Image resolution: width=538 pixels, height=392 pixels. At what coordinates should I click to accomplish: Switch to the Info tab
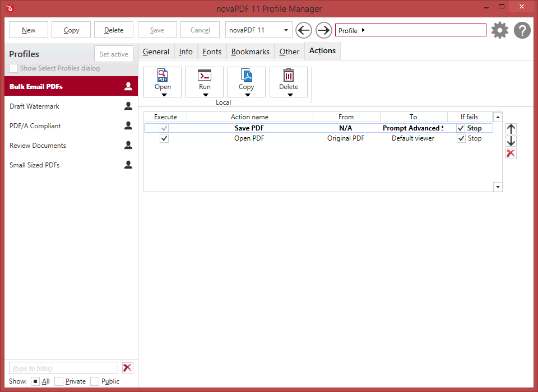click(185, 52)
